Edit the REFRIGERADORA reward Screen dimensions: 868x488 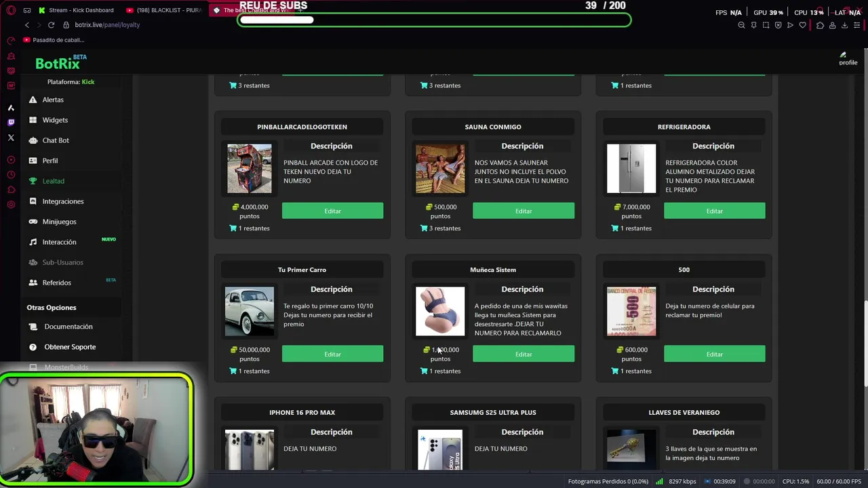(x=714, y=211)
